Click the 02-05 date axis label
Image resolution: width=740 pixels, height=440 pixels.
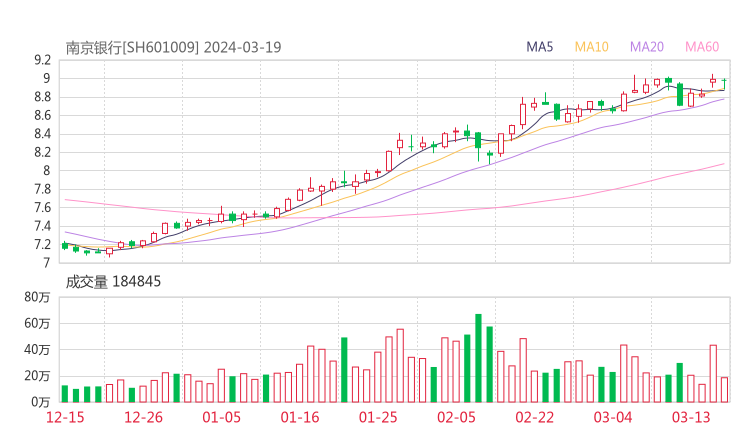pos(456,417)
